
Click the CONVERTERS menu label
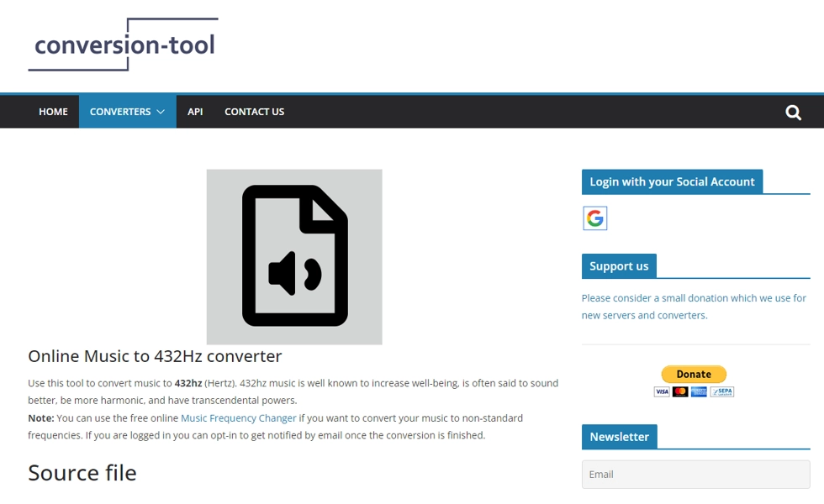tap(120, 111)
